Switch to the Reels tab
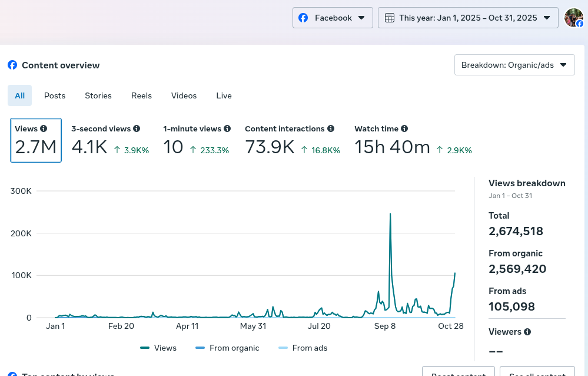The image size is (588, 376). point(141,95)
